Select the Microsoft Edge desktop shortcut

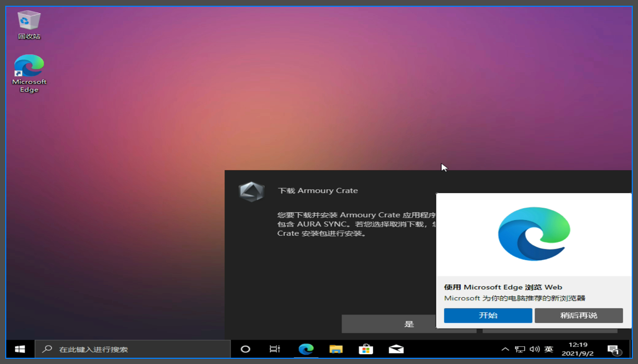click(x=29, y=74)
